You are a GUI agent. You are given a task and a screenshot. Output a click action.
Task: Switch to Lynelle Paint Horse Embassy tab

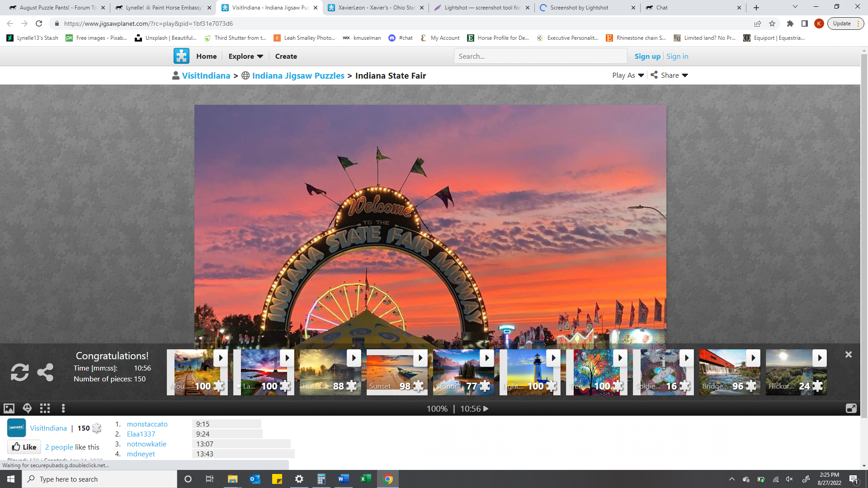point(163,8)
